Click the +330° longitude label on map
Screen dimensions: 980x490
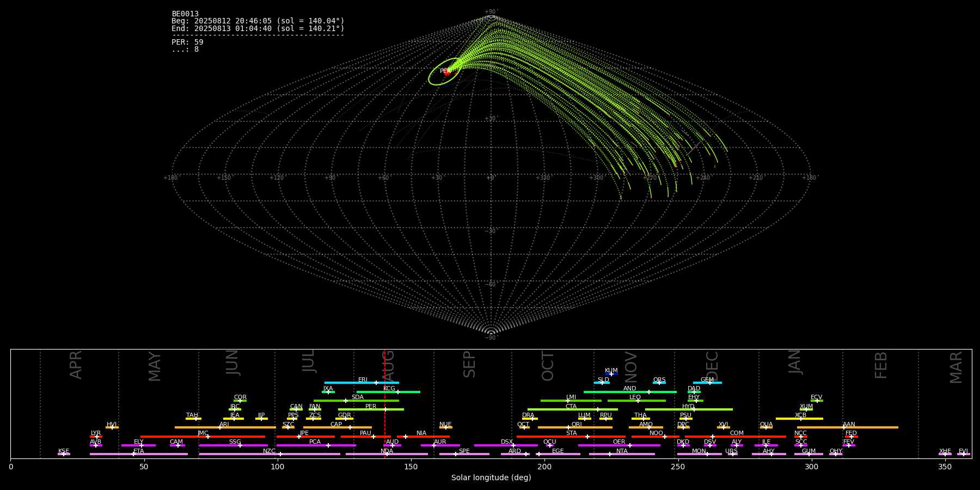543,177
